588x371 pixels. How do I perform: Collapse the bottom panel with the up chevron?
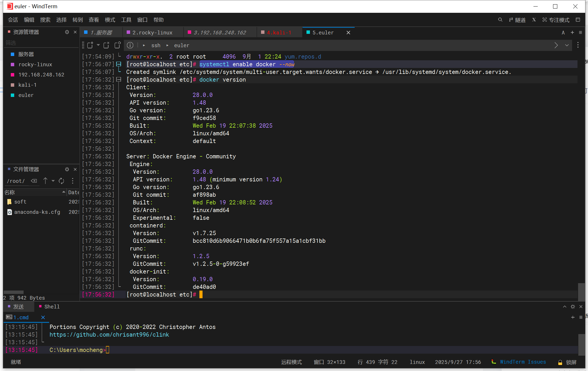coord(565,306)
